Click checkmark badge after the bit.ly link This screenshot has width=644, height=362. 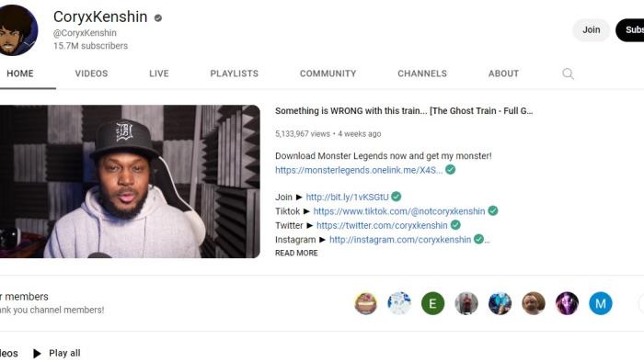[x=397, y=197]
